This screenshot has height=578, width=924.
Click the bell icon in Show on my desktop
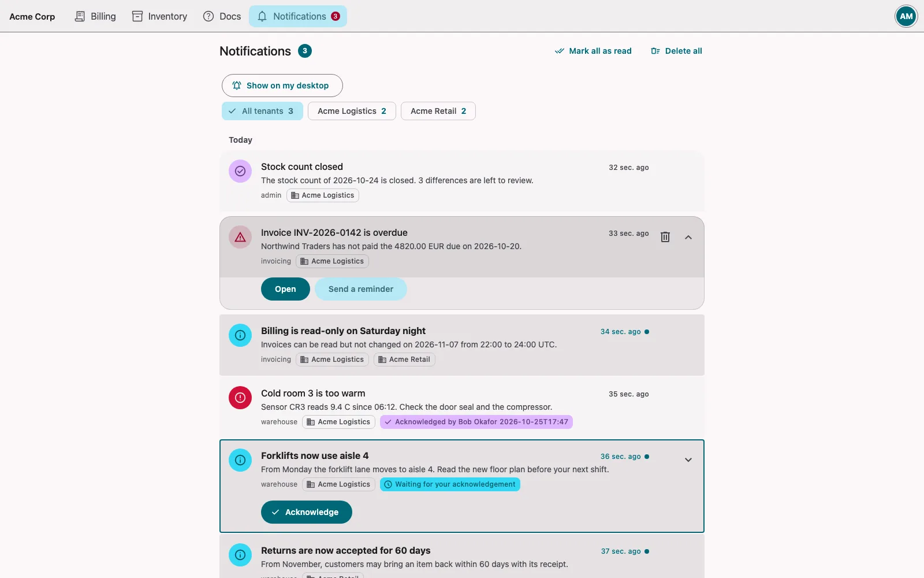[237, 86]
